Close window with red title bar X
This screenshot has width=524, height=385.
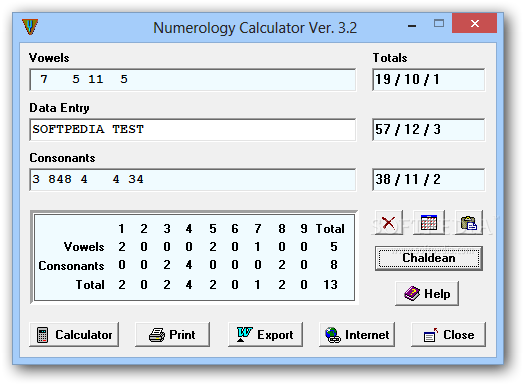(475, 23)
